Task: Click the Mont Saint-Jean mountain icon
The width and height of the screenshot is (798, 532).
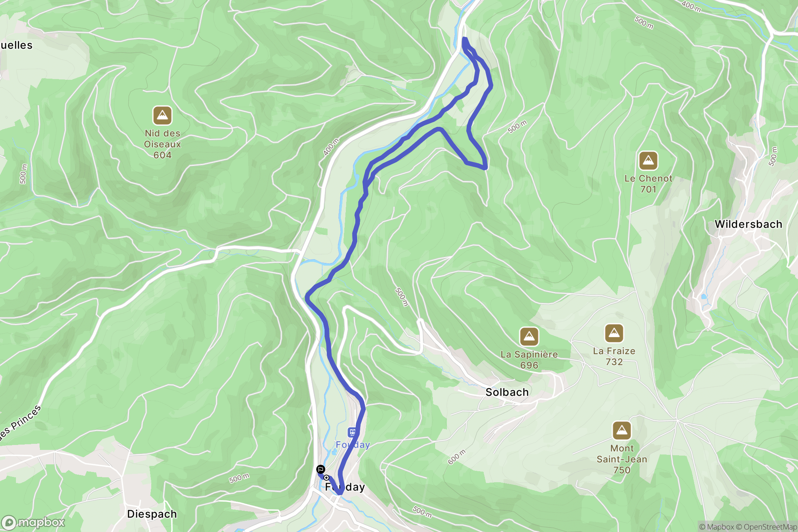Action: click(x=622, y=430)
